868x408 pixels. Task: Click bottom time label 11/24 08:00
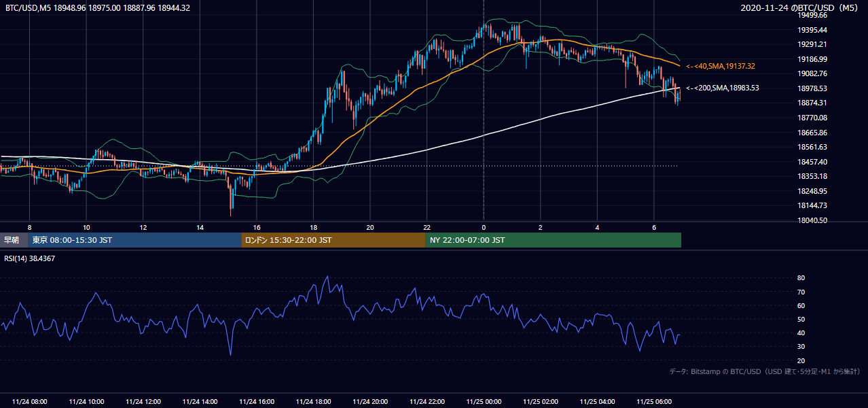click(x=30, y=402)
